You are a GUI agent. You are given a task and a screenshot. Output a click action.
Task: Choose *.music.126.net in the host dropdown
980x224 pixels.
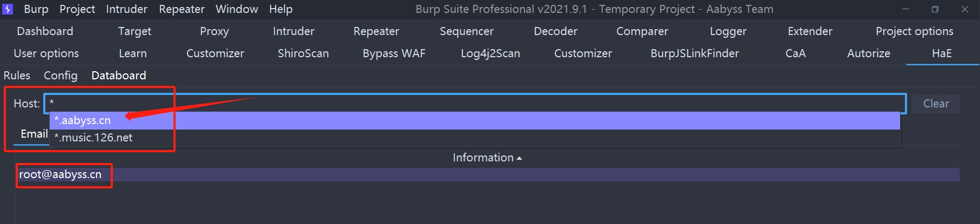tap(93, 138)
